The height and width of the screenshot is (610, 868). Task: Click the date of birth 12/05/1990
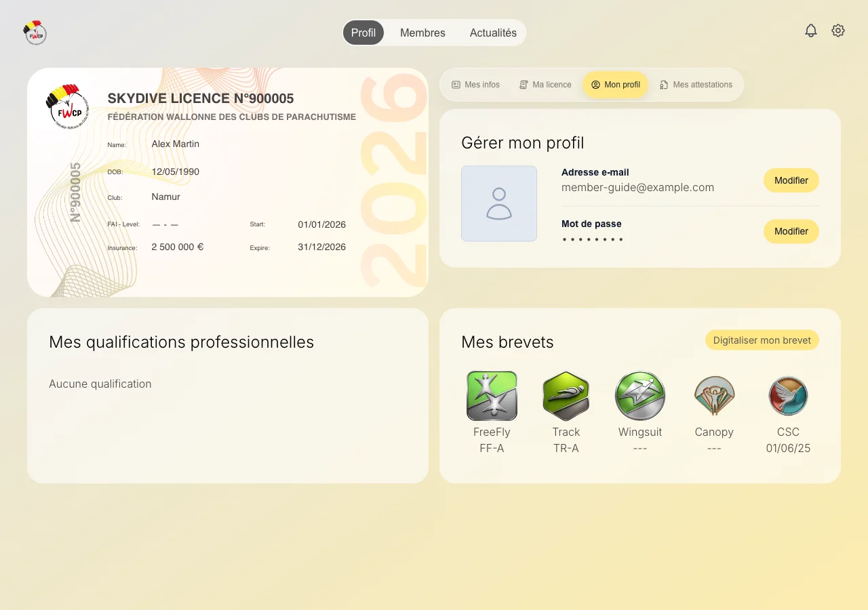[176, 171]
